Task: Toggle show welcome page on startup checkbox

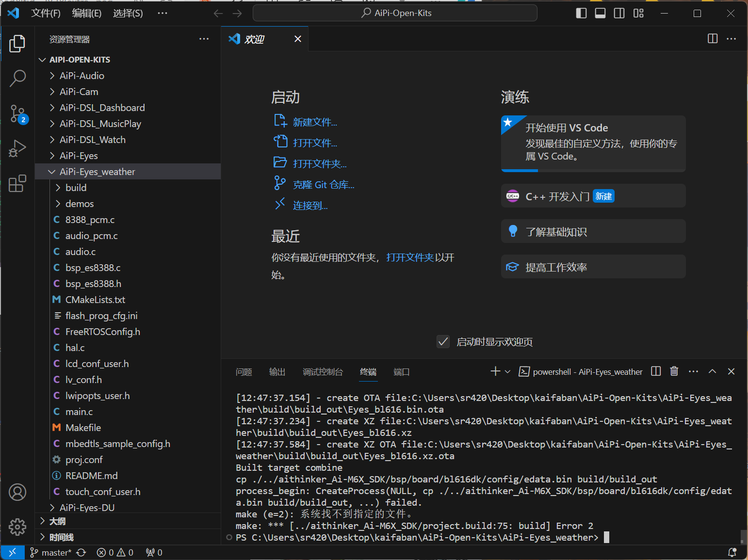Action: (x=443, y=342)
